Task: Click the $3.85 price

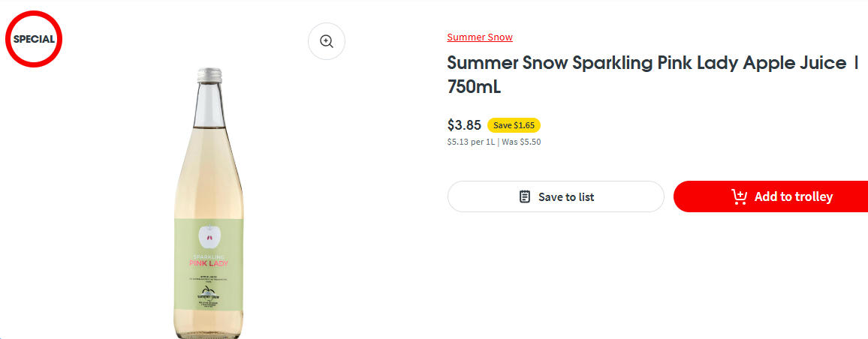Action: point(464,125)
